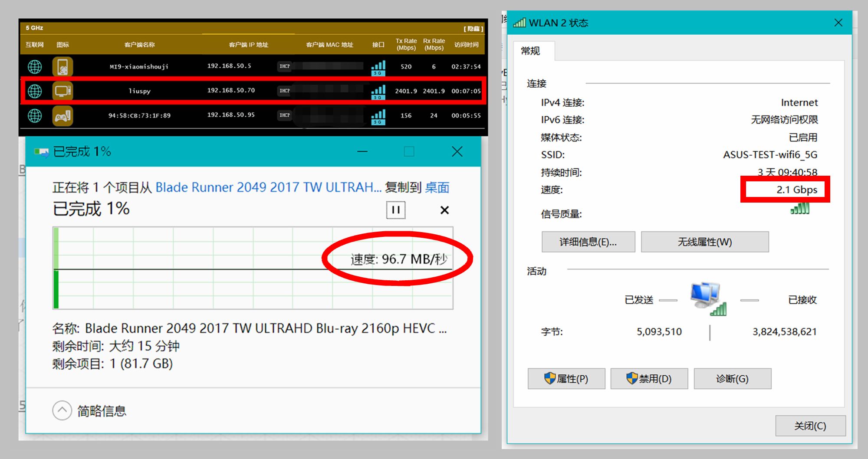Click the 属性(P) button
This screenshot has height=459, width=868.
566,379
